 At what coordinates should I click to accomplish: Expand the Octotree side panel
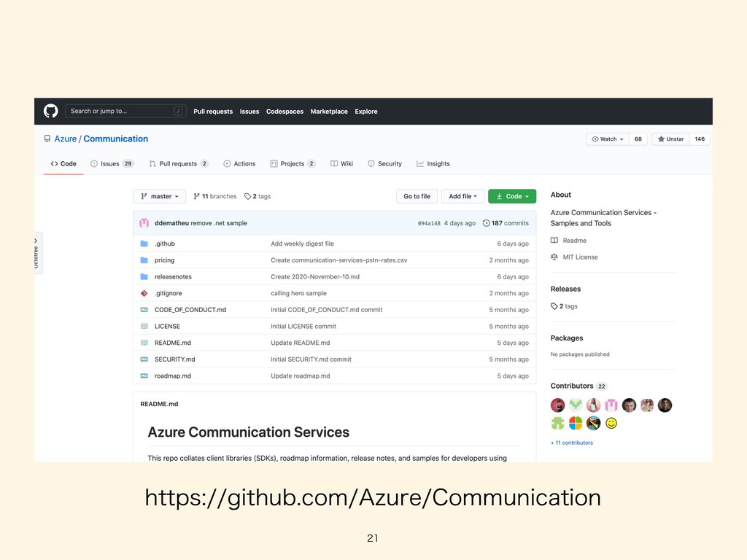(37, 253)
